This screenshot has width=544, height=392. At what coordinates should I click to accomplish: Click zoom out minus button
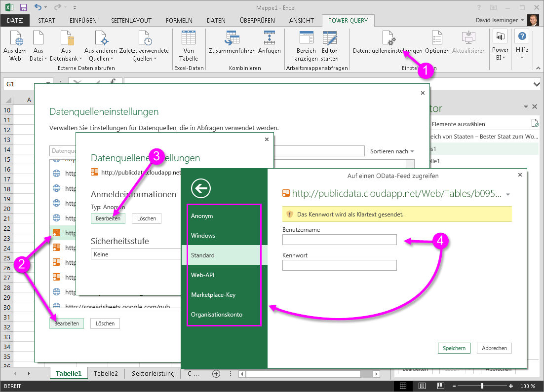454,386
